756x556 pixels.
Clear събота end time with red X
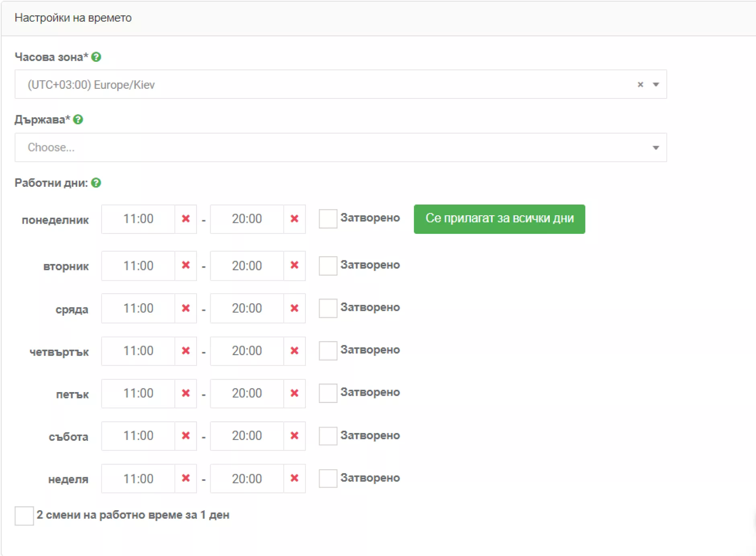coord(295,436)
